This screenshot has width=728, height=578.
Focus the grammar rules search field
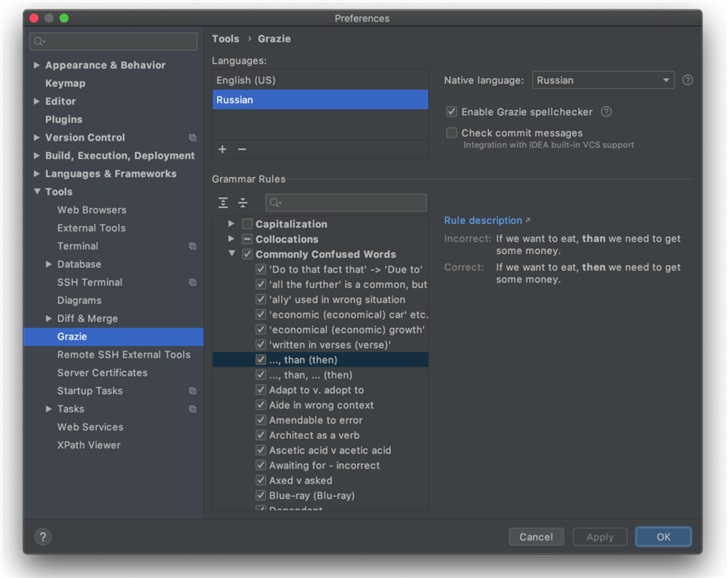(346, 202)
